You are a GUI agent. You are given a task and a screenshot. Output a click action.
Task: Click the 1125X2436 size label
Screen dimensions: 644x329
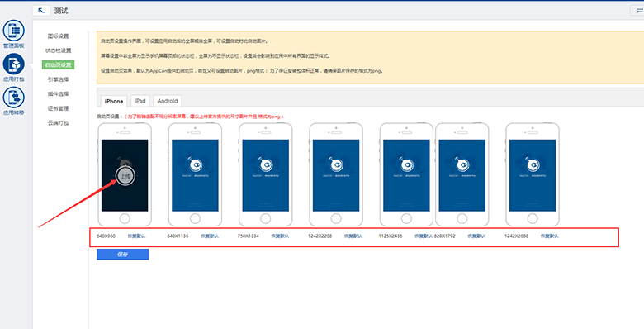[391, 236]
